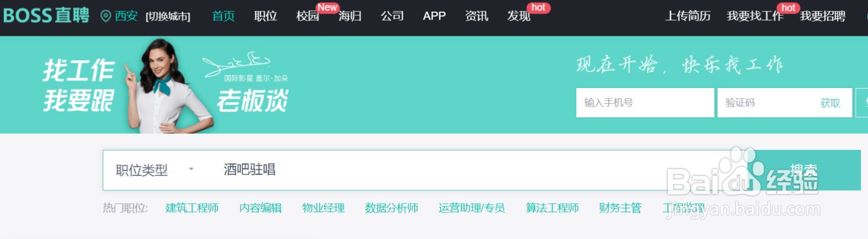Select hot job 工程监理
This screenshot has height=239, width=868.
684,208
